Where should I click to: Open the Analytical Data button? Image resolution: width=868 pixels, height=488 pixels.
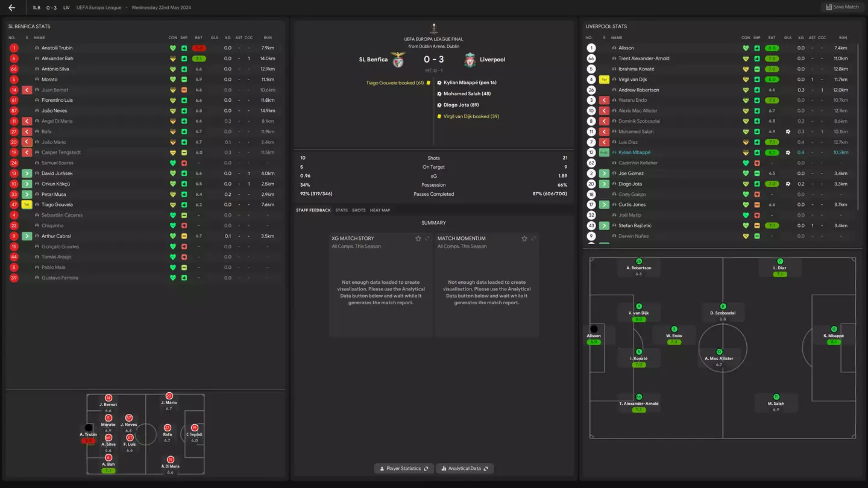click(x=465, y=468)
